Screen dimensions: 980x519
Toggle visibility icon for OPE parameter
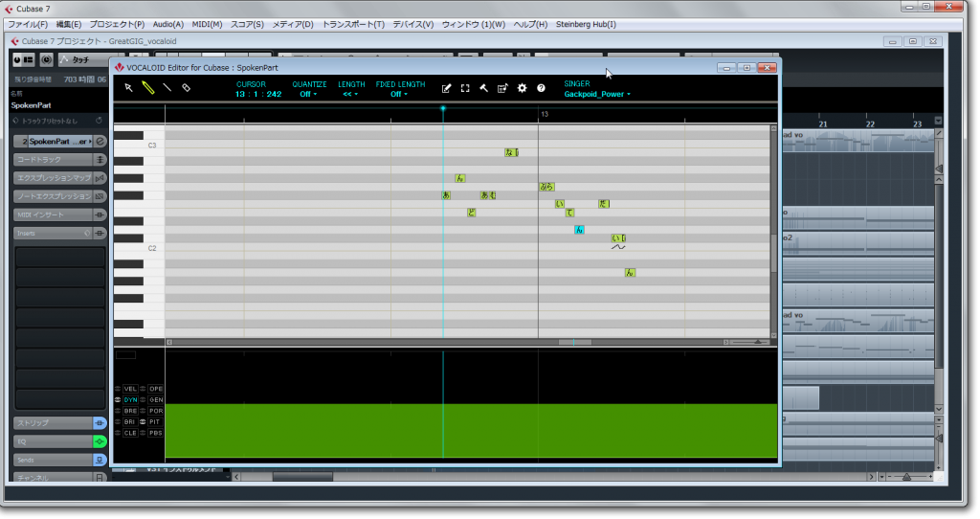(144, 389)
